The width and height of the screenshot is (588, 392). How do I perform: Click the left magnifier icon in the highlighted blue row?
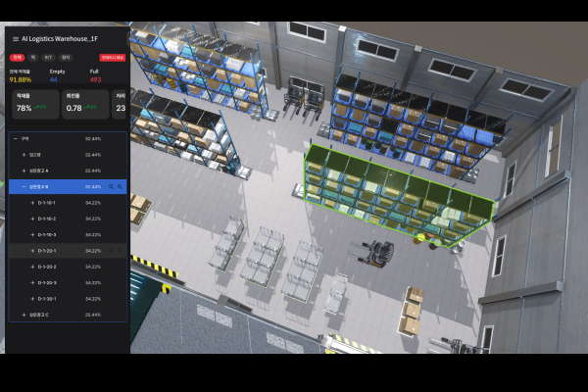coord(112,186)
